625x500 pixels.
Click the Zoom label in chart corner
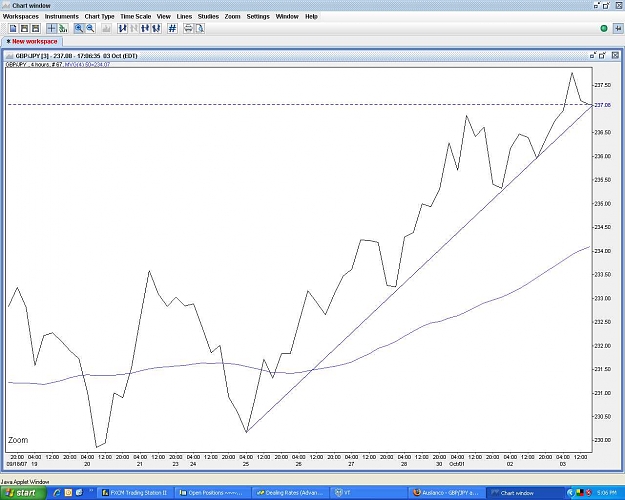[x=18, y=440]
